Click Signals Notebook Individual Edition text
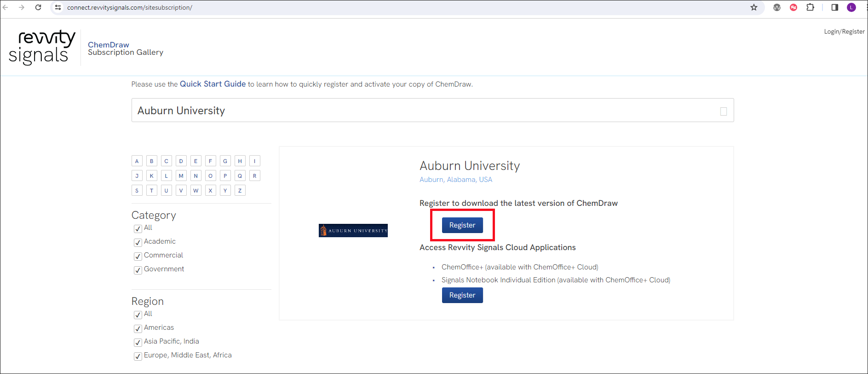Image resolution: width=868 pixels, height=374 pixels. pos(556,280)
